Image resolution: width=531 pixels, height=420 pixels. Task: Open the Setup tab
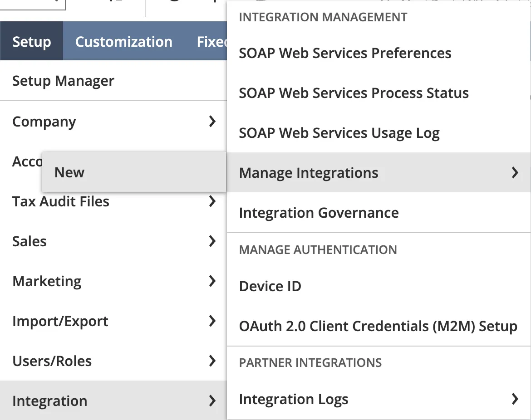click(x=31, y=41)
